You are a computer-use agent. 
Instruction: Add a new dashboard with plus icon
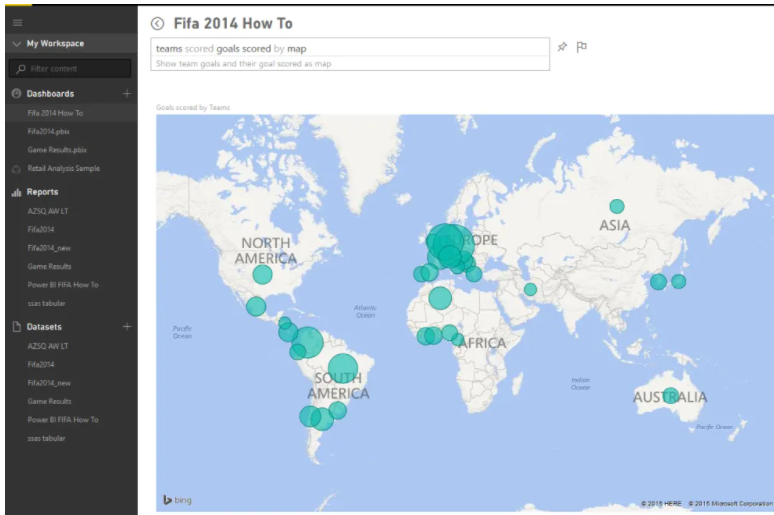[x=127, y=93]
